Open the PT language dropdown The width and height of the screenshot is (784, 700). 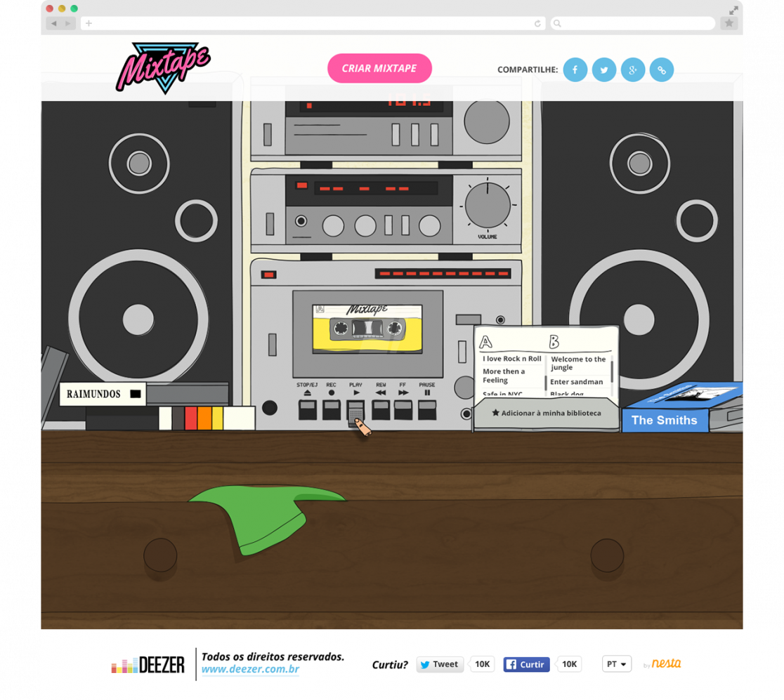point(616,663)
